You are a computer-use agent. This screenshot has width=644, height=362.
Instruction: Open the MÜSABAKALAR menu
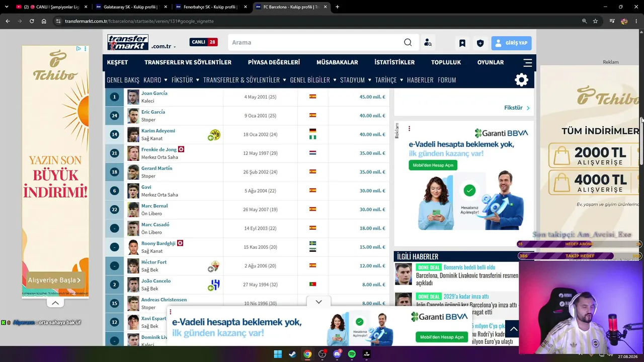pyautogui.click(x=337, y=62)
